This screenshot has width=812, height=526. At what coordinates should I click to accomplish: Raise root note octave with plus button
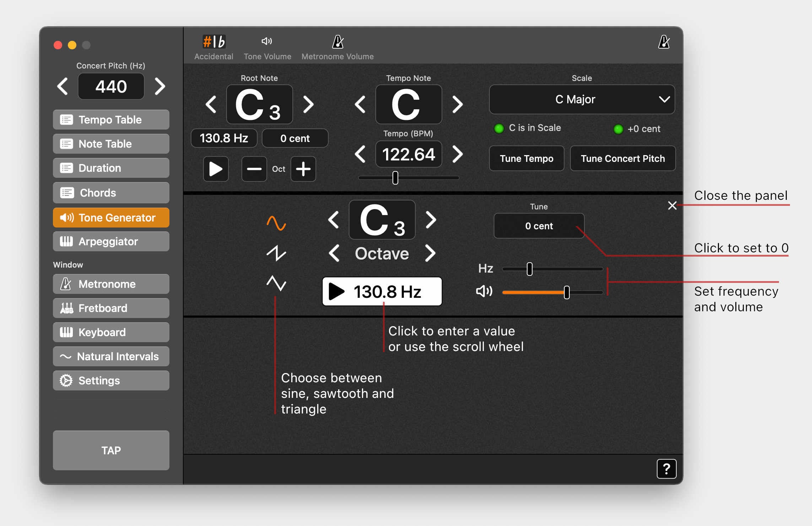coord(303,169)
